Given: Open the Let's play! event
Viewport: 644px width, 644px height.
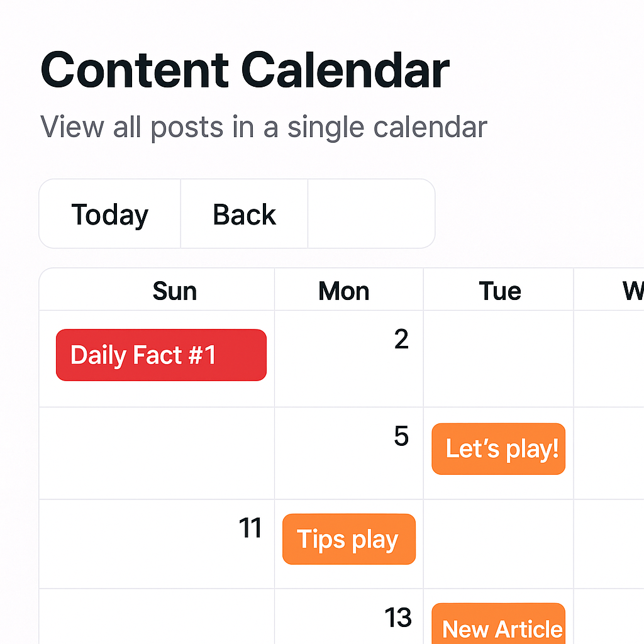Looking at the screenshot, I should click(499, 449).
